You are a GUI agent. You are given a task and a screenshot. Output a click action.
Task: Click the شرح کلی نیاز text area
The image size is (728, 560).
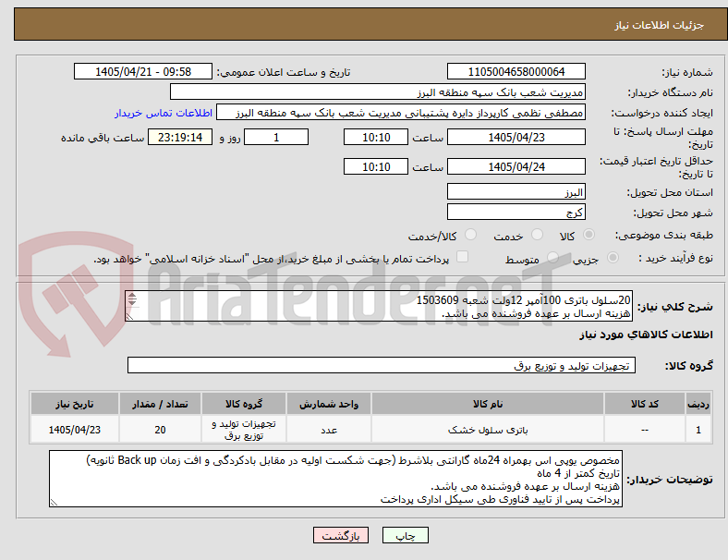(379, 307)
